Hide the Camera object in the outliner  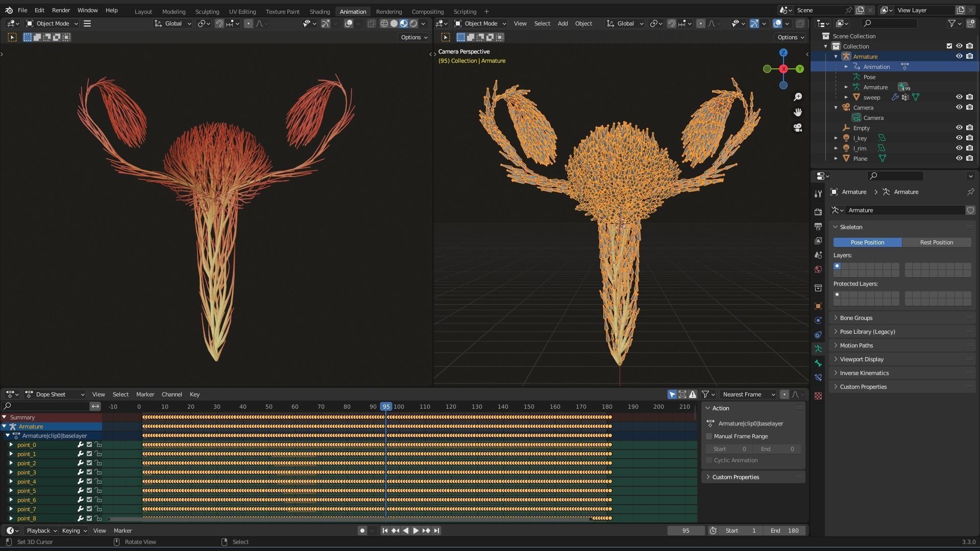point(959,107)
